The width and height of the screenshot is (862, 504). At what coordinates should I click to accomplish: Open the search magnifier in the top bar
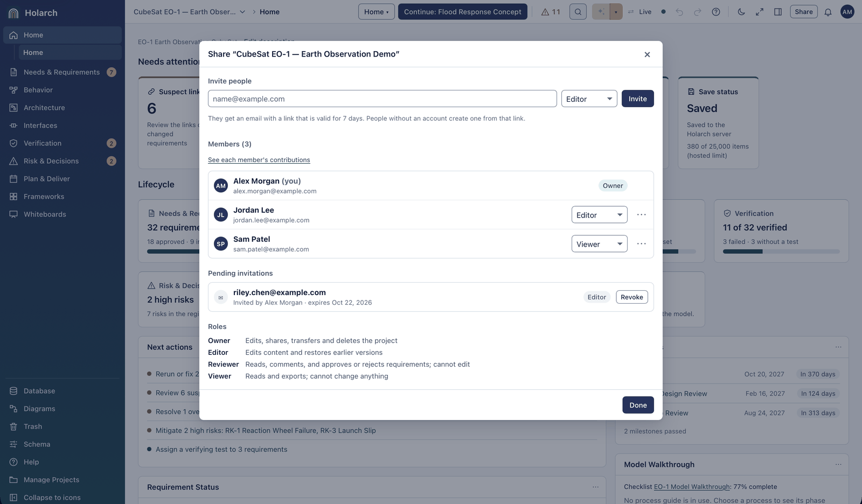[578, 12]
